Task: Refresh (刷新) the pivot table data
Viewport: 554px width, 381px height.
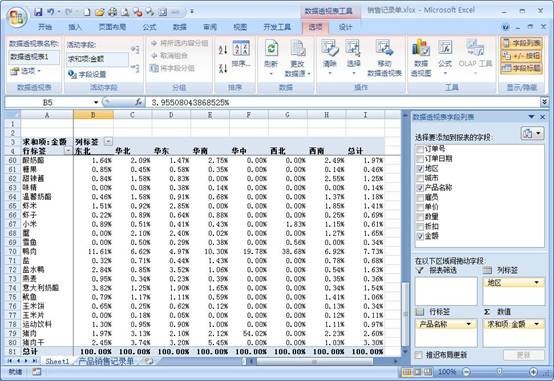Action: tap(271, 58)
